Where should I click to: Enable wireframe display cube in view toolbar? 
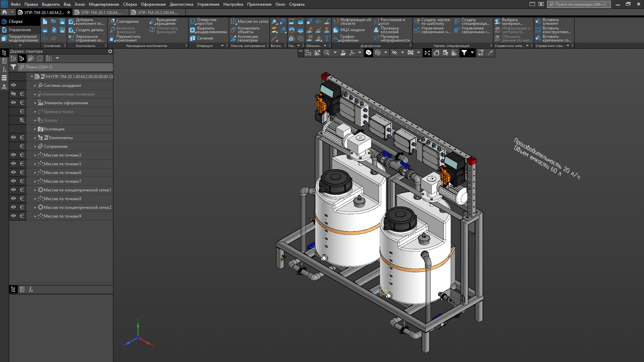click(x=378, y=53)
